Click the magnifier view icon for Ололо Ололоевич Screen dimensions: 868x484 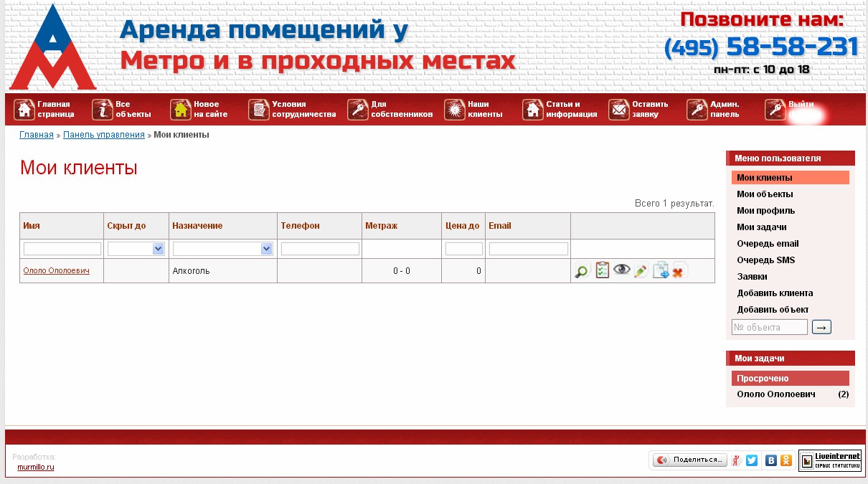(x=582, y=271)
